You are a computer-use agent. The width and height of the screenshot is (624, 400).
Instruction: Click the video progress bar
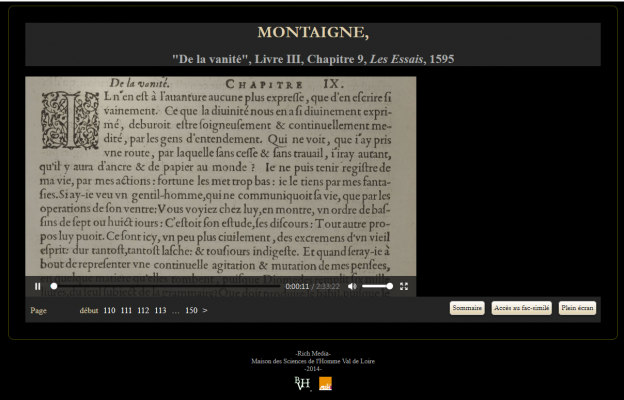tap(165, 286)
